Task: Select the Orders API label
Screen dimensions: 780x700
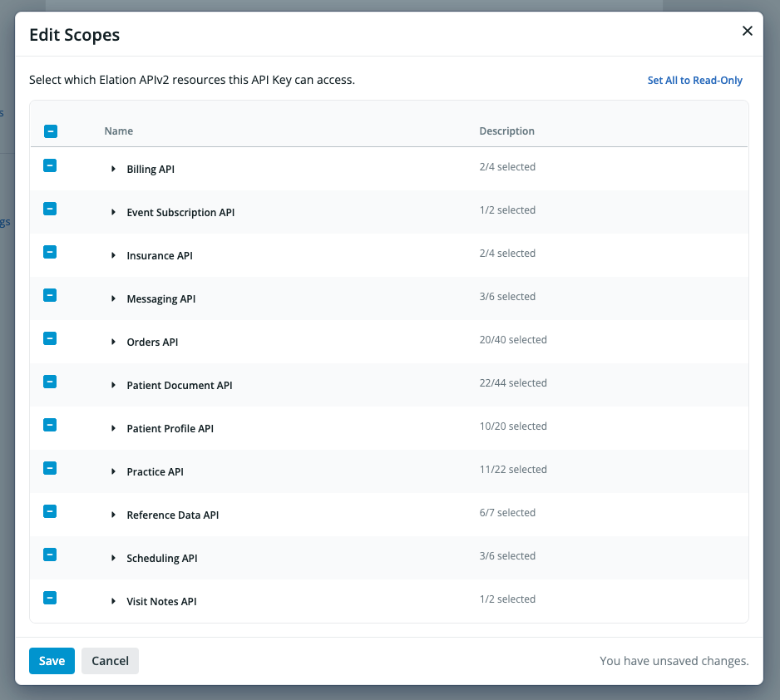Action: [x=152, y=342]
